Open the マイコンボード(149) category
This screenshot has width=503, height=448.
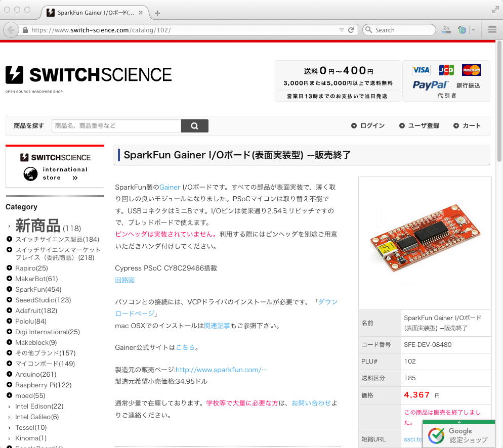45,364
